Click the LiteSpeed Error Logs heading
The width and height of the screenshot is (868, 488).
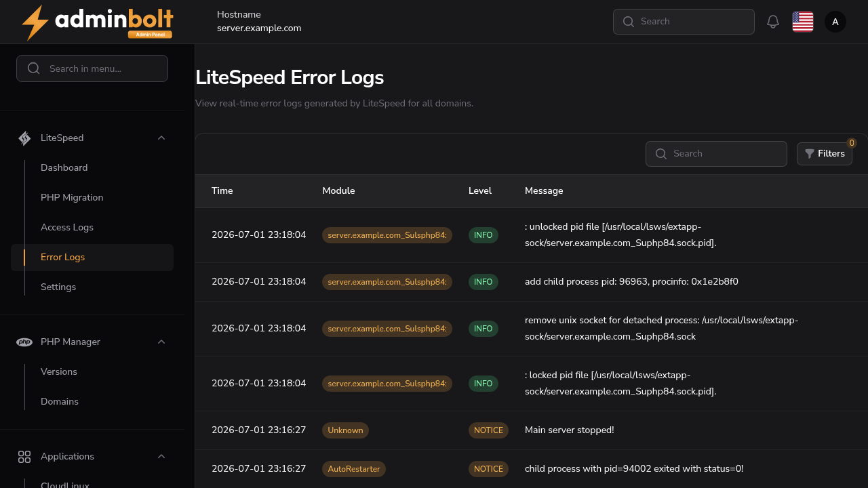(x=290, y=78)
